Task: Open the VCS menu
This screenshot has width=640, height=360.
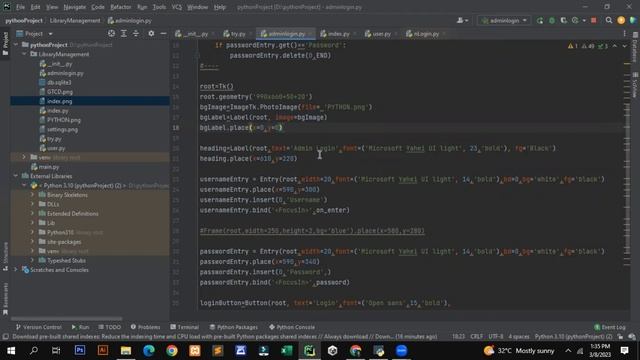Action: (176, 7)
